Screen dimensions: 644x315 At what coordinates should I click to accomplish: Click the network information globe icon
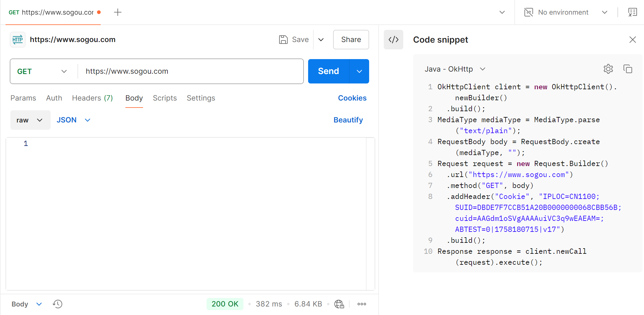point(339,304)
